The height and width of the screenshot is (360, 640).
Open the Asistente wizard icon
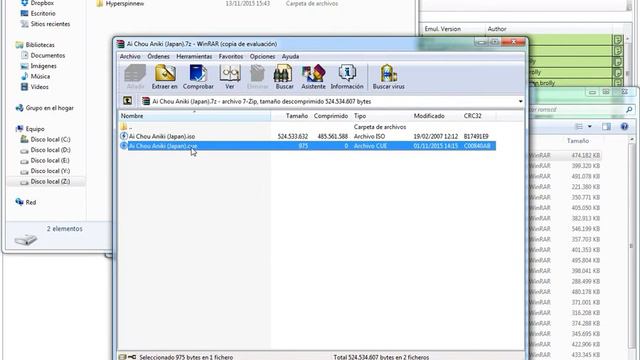pyautogui.click(x=313, y=77)
